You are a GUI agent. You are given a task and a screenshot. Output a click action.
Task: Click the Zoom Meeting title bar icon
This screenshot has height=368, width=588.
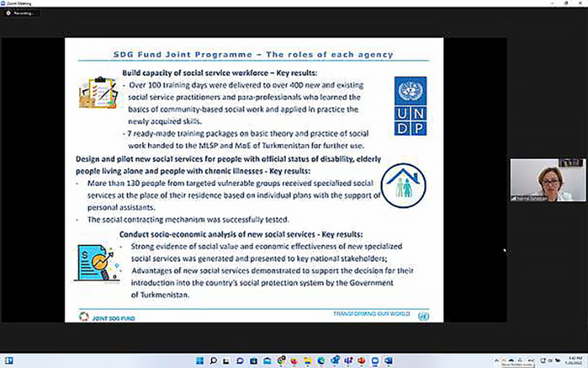pyautogui.click(x=5, y=4)
